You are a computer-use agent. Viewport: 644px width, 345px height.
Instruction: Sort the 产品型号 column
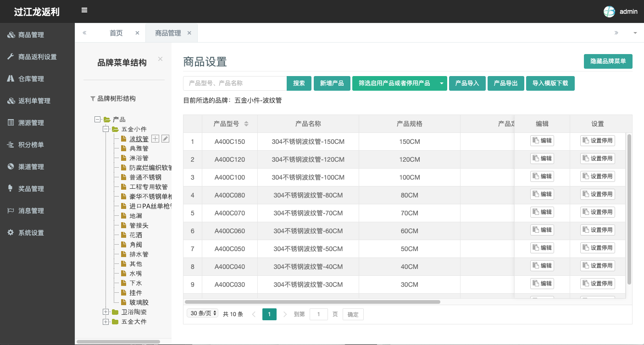[246, 124]
